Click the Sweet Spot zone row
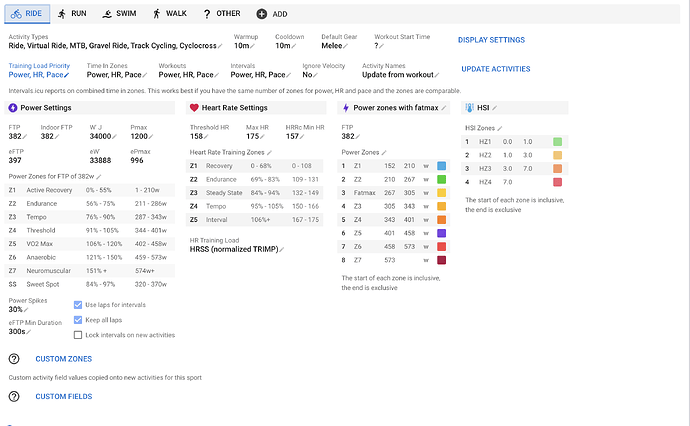The image size is (690, 426). pos(90,284)
